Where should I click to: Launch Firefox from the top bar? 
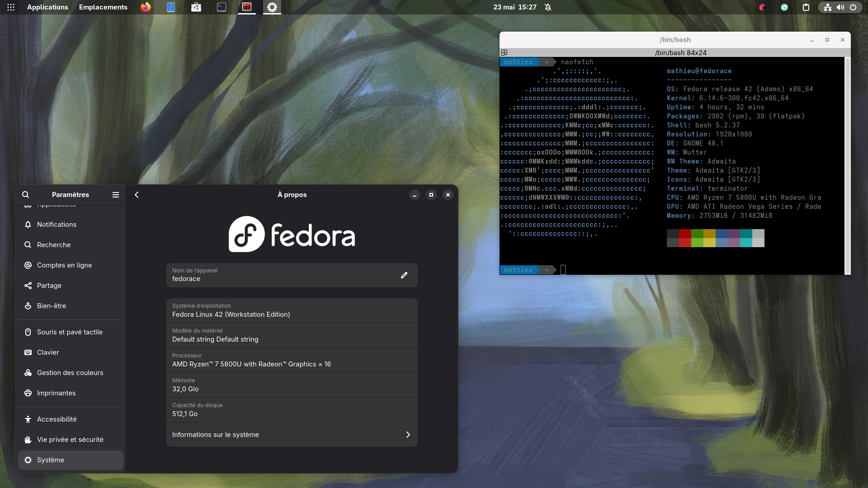click(x=146, y=7)
